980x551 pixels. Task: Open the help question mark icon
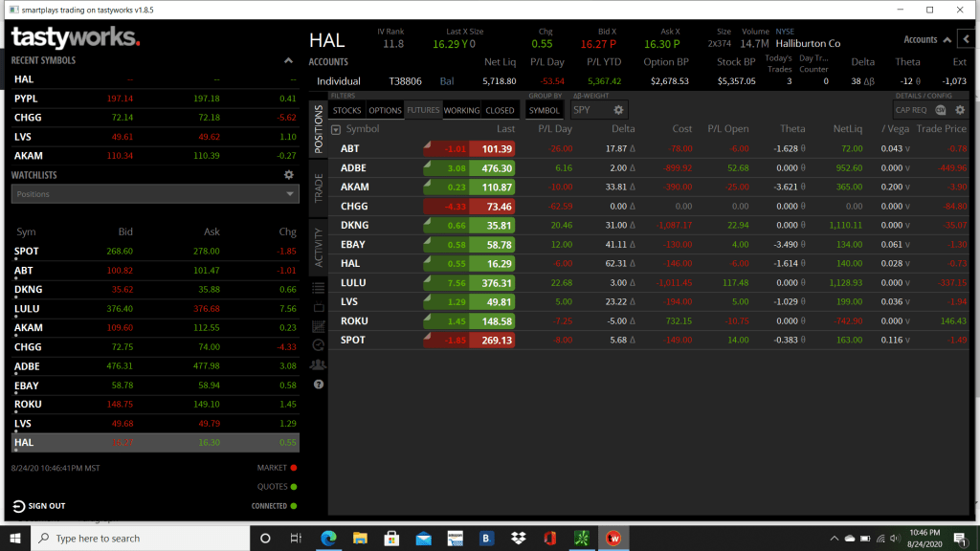click(319, 384)
